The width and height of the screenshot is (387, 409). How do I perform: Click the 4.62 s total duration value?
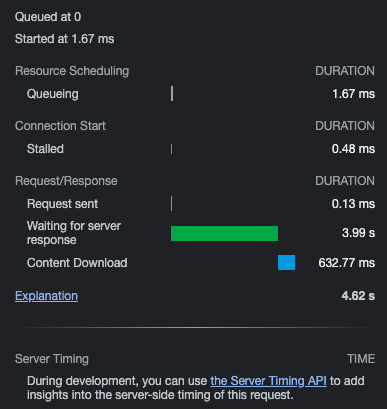coord(358,296)
